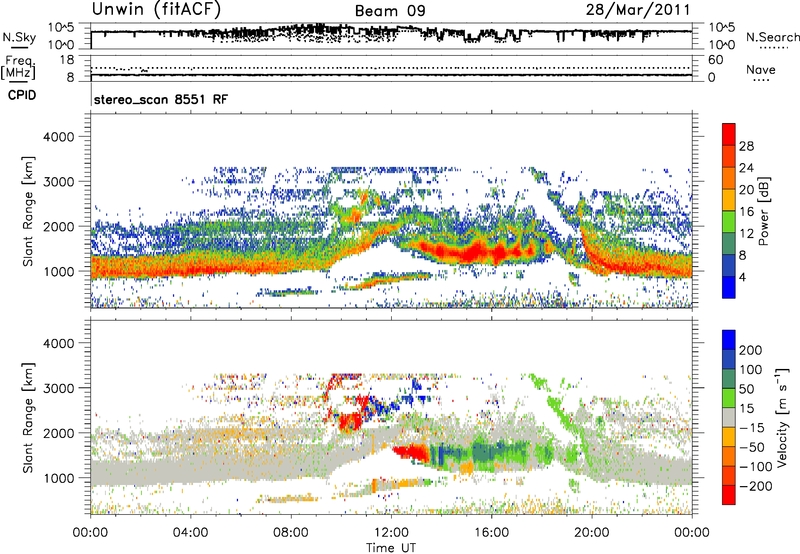The image size is (800, 554).
Task: Click 'Slant Range [km]' label of the velocity panel
Action: pos(28,418)
